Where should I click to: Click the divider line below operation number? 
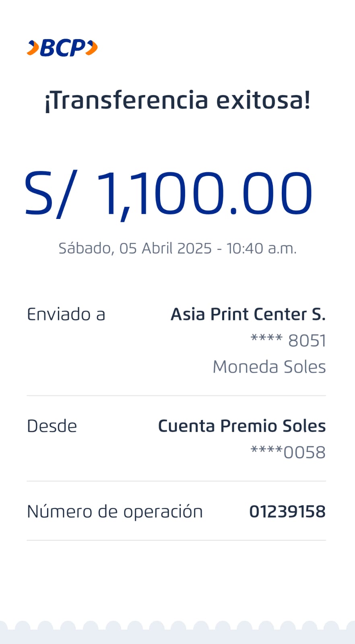tap(176, 540)
